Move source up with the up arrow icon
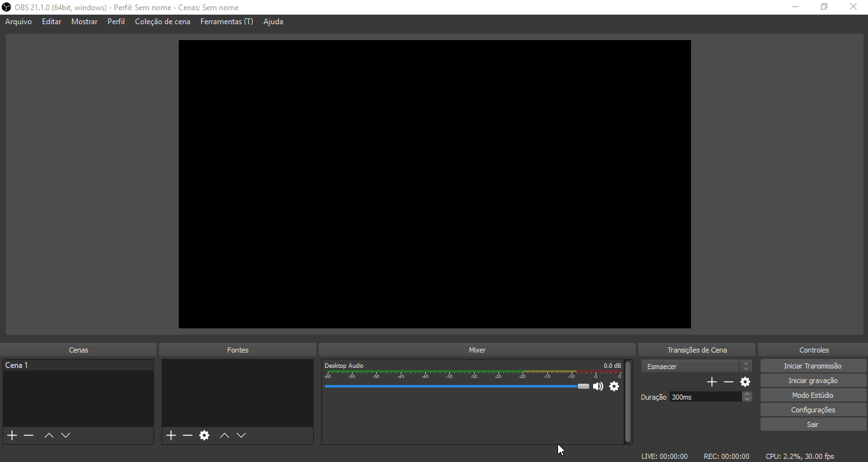This screenshot has width=868, height=462. (224, 435)
